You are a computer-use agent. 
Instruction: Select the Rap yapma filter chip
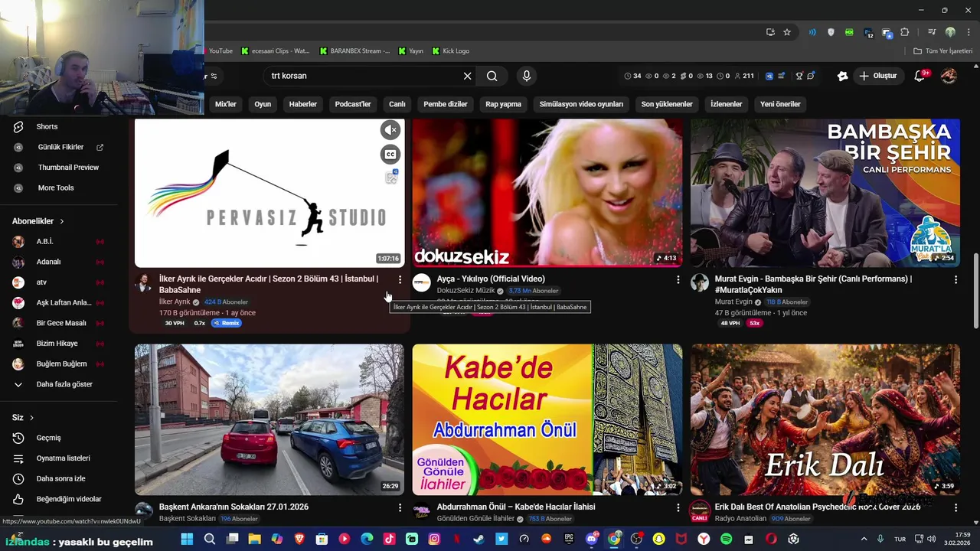tap(503, 104)
